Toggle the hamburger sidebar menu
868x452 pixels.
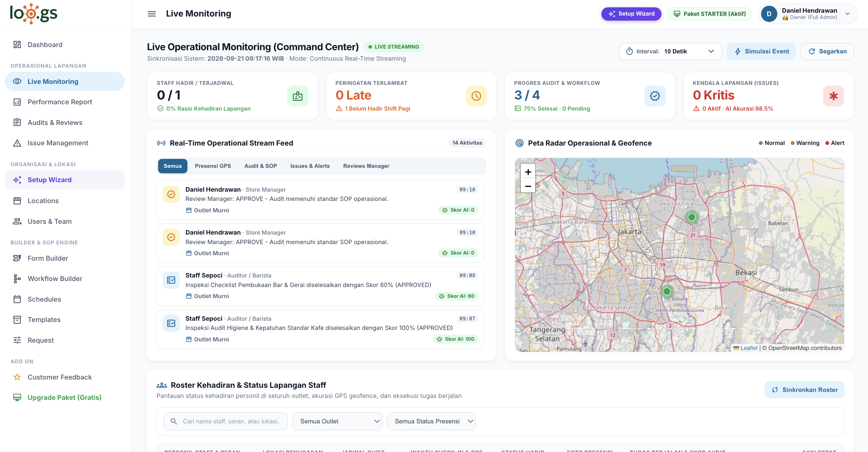152,14
